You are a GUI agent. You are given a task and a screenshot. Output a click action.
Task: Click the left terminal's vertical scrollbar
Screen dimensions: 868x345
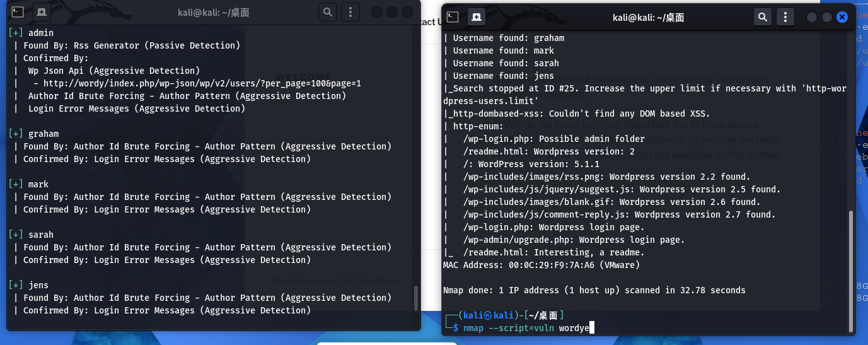pos(415,298)
